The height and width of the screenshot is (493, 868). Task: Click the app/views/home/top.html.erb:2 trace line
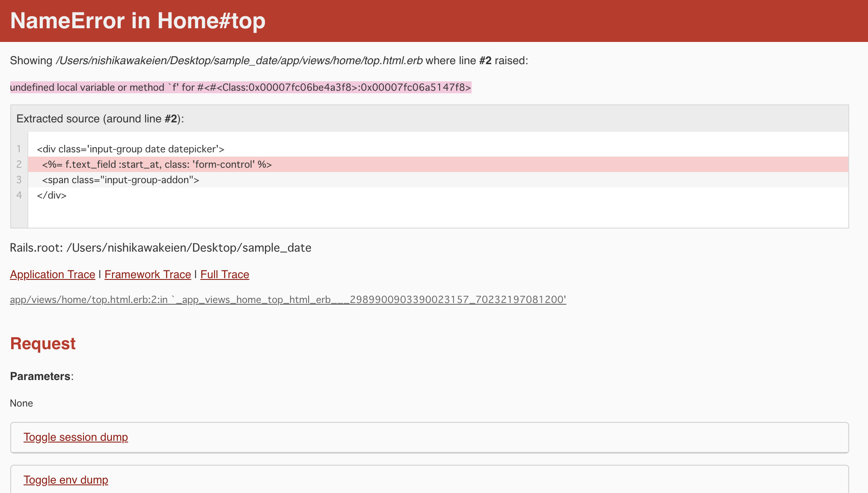click(288, 300)
